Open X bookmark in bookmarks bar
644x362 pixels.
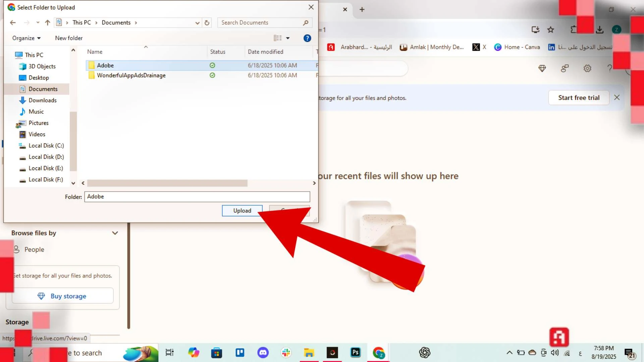[479, 47]
